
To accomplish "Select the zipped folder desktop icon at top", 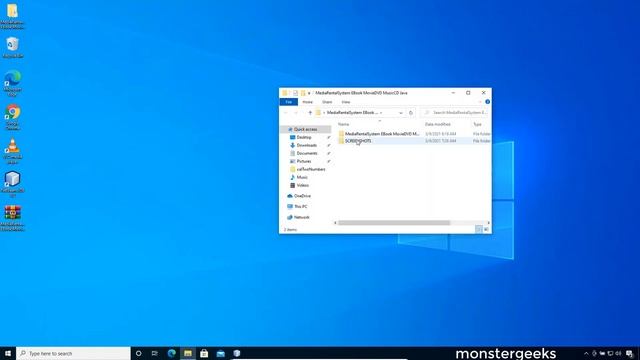I will pyautogui.click(x=13, y=16).
